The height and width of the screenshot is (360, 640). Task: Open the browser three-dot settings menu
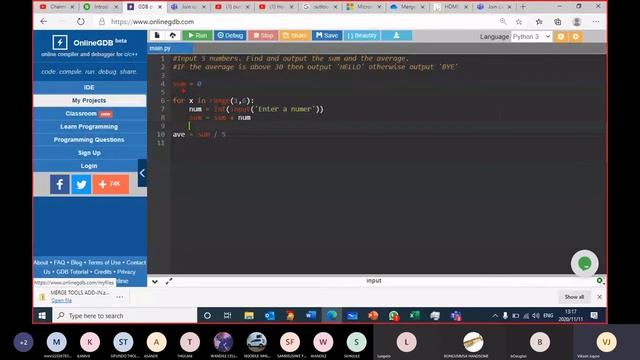pos(596,22)
